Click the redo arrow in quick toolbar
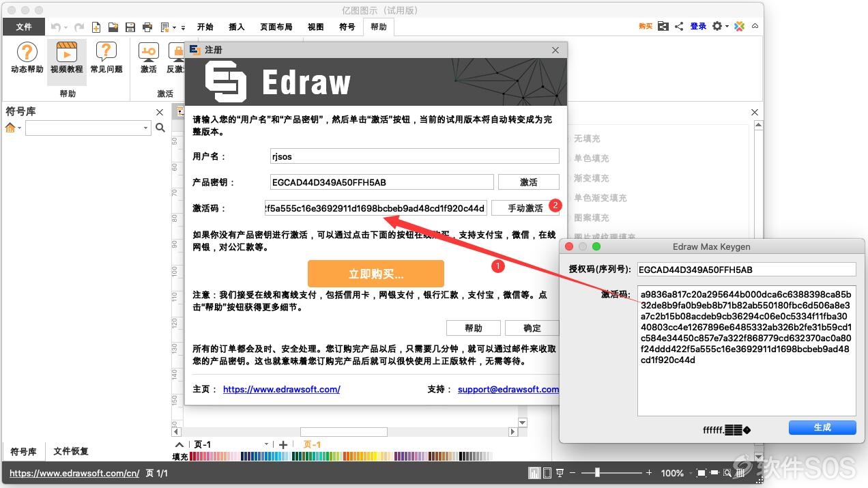The height and width of the screenshot is (488, 868). click(78, 27)
